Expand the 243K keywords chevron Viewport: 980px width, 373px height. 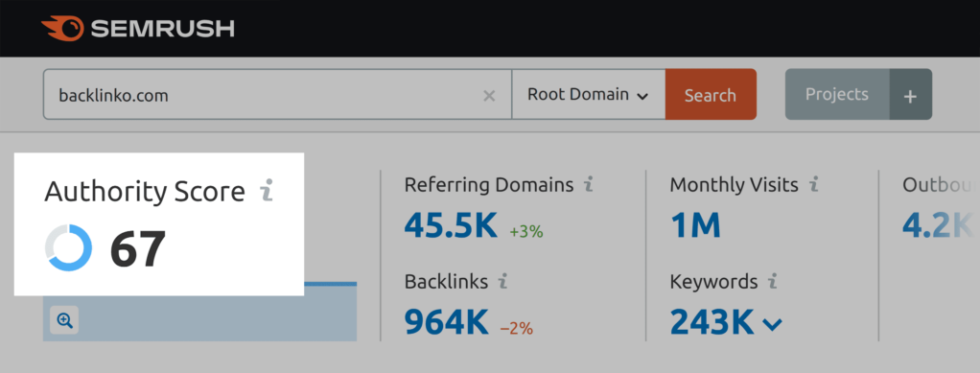773,324
